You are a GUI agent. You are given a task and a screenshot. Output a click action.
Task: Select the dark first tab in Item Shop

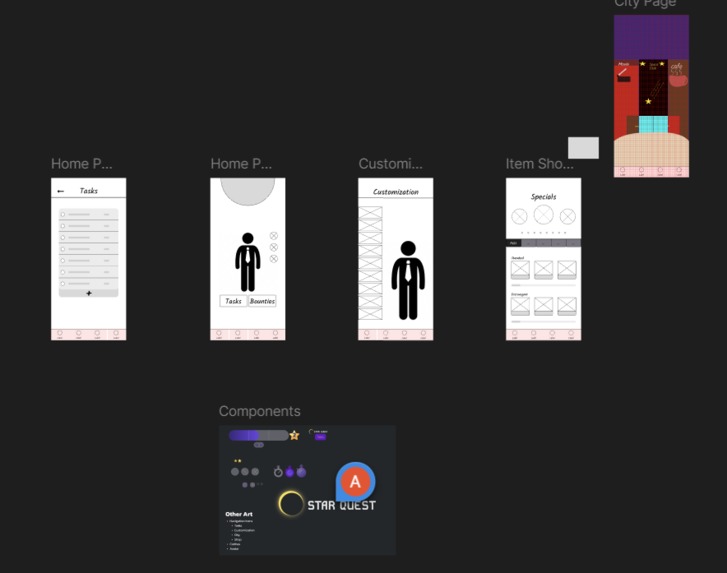pyautogui.click(x=513, y=243)
